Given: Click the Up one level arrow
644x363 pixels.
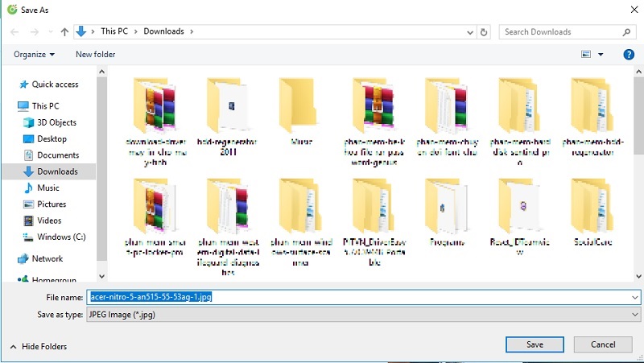Looking at the screenshot, I should pos(64,32).
